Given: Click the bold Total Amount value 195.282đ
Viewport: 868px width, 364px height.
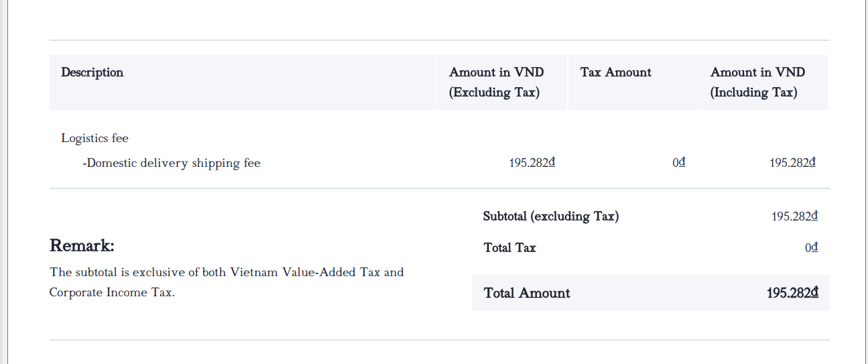Looking at the screenshot, I should click(x=793, y=293).
